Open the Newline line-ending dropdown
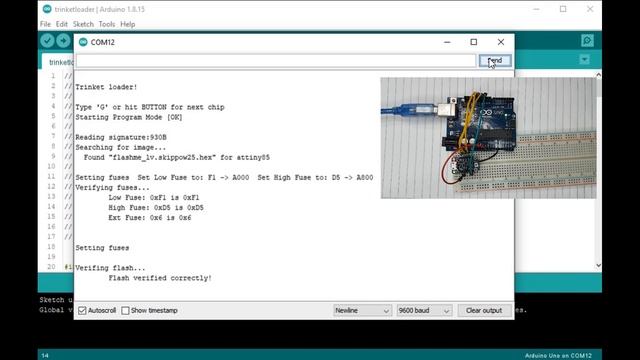The height and width of the screenshot is (360, 640). (362, 311)
